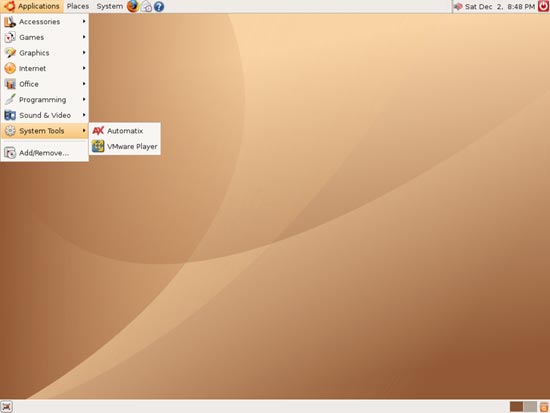This screenshot has height=413, width=550.
Task: Click the Games cards icon
Action: [10, 37]
